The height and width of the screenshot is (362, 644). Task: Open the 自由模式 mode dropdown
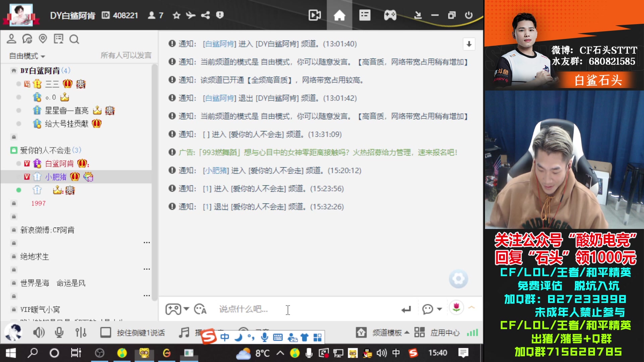tap(27, 56)
